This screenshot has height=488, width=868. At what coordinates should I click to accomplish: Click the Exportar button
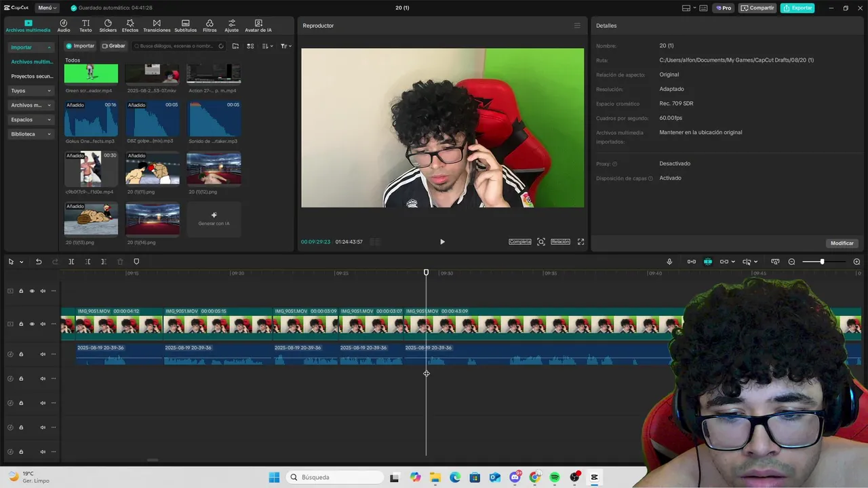(797, 8)
